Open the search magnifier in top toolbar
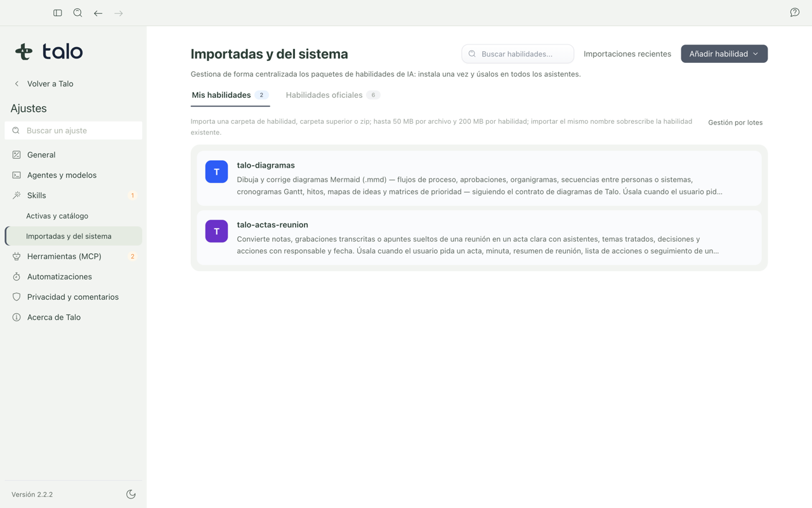The width and height of the screenshot is (812, 508). click(78, 13)
